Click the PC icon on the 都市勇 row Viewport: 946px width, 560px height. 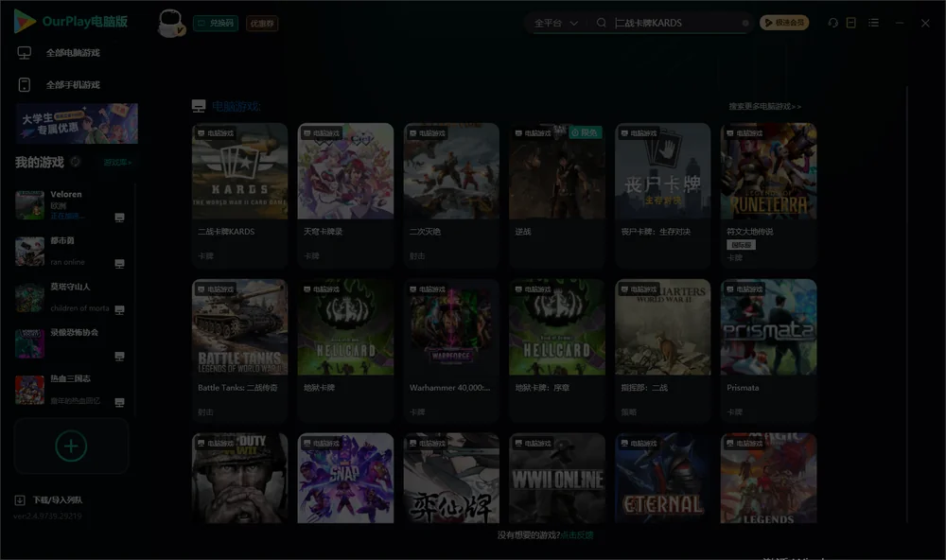click(x=119, y=264)
